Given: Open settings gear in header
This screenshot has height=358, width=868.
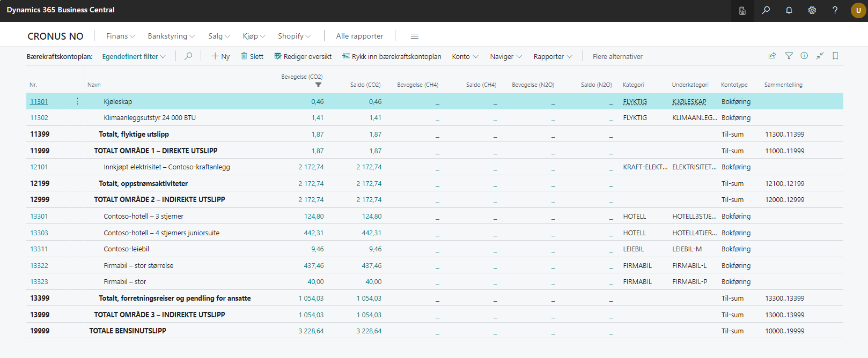Looking at the screenshot, I should coord(812,10).
